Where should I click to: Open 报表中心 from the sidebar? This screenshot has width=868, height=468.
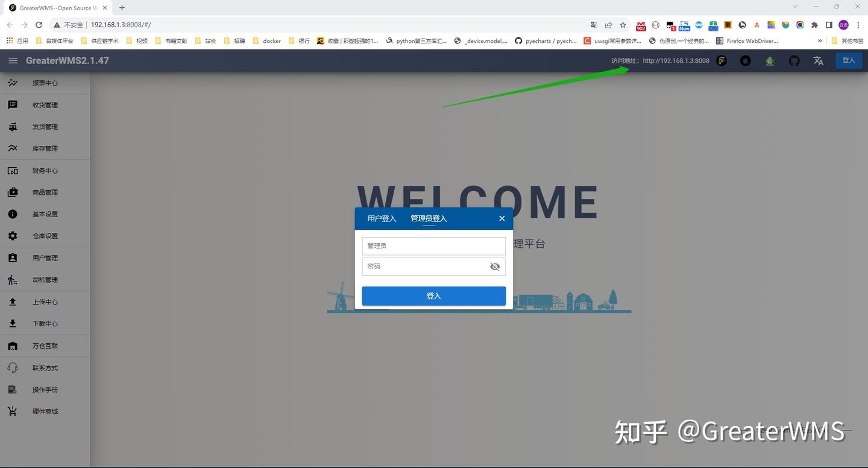[45, 83]
